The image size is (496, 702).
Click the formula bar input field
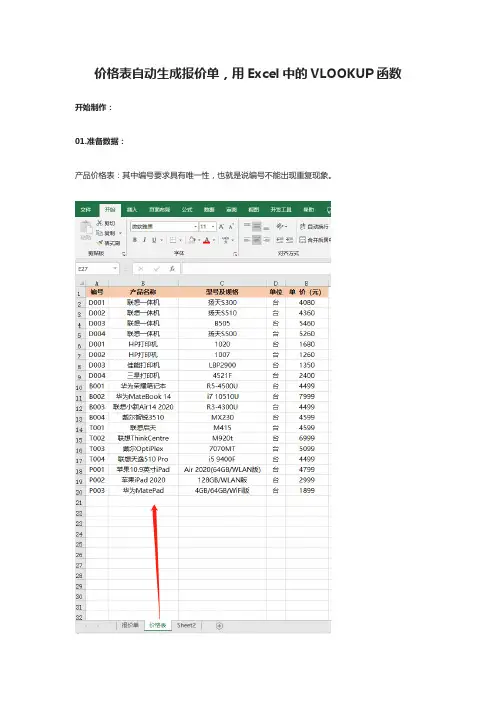pos(256,269)
